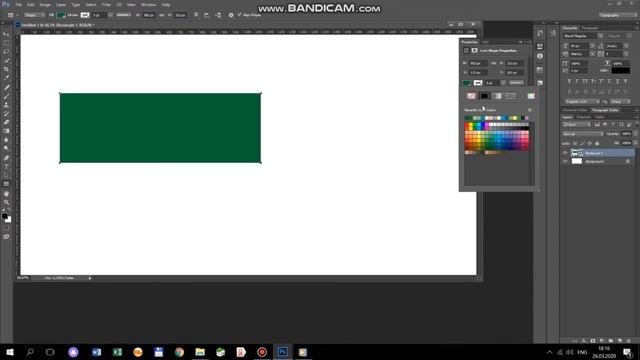Choose the No Color fill option
640x360 pixels.
point(471,96)
